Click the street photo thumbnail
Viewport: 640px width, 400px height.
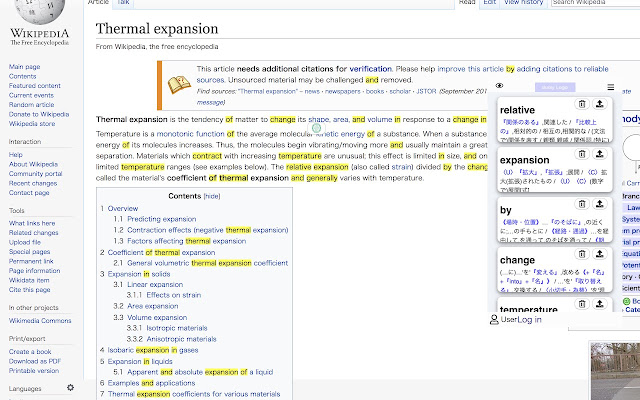click(x=616, y=371)
